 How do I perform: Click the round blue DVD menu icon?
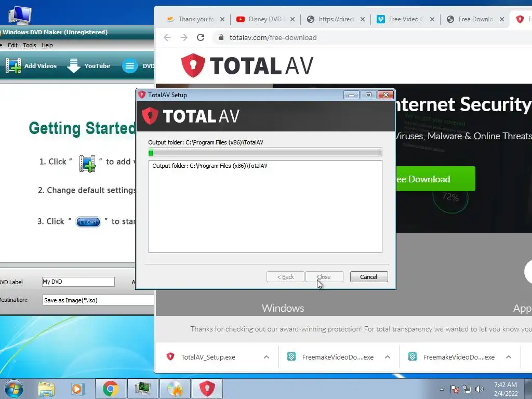click(129, 66)
